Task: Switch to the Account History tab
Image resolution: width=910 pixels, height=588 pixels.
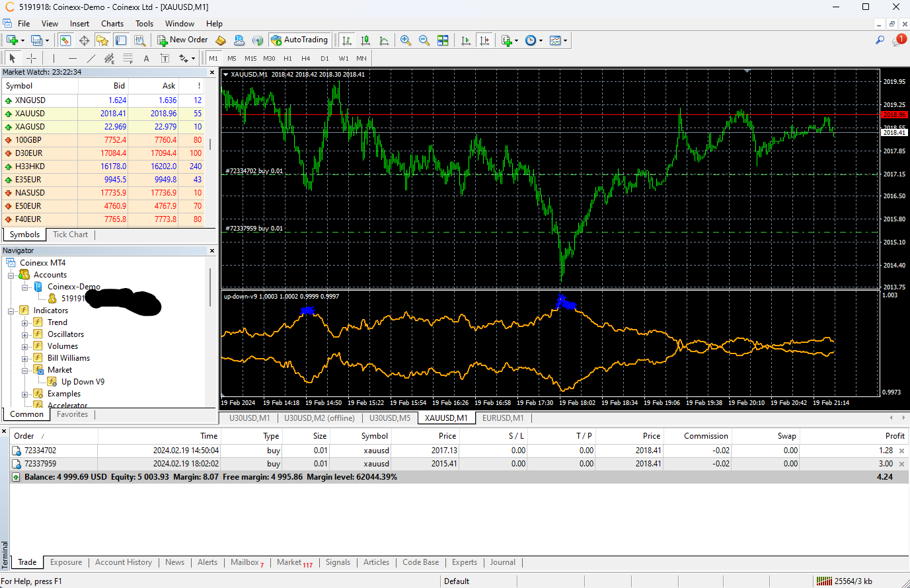Action: pos(123,562)
